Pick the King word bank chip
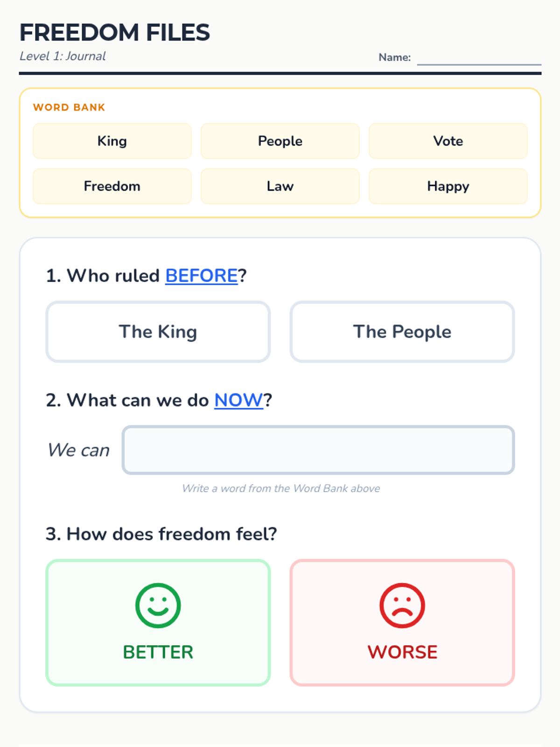Viewport: 560px width, 747px height. click(112, 141)
